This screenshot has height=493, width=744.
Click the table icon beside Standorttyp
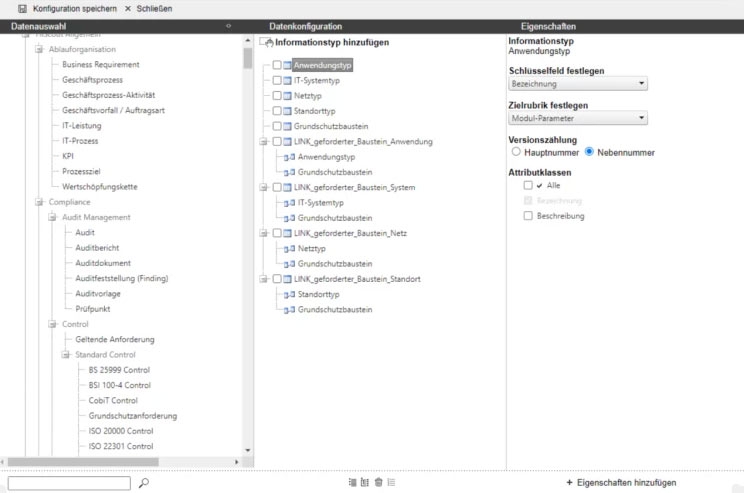287,111
